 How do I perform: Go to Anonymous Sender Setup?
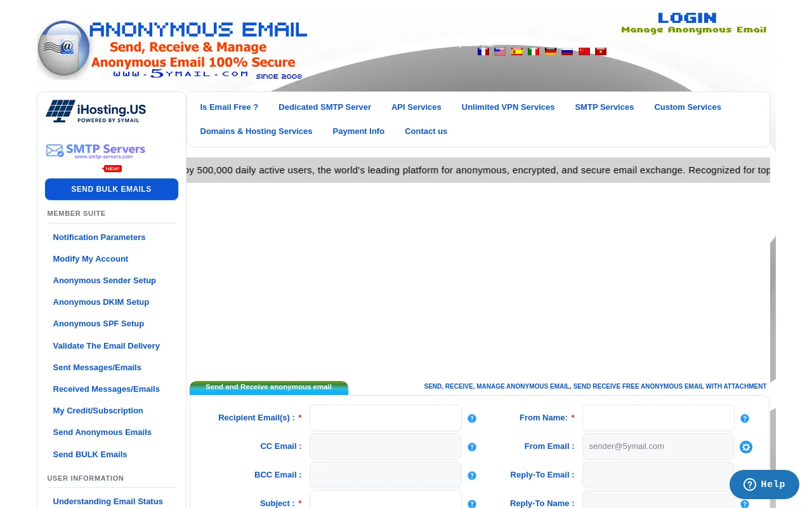pyautogui.click(x=105, y=281)
